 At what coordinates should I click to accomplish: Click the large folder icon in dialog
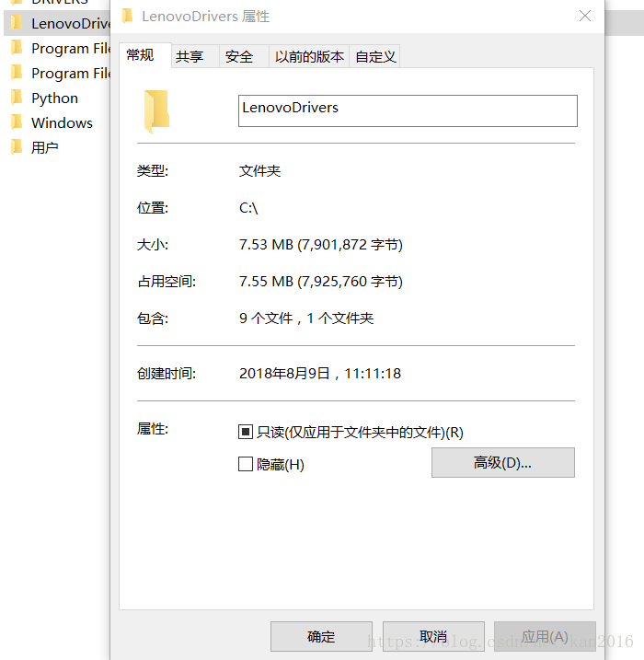(156, 110)
